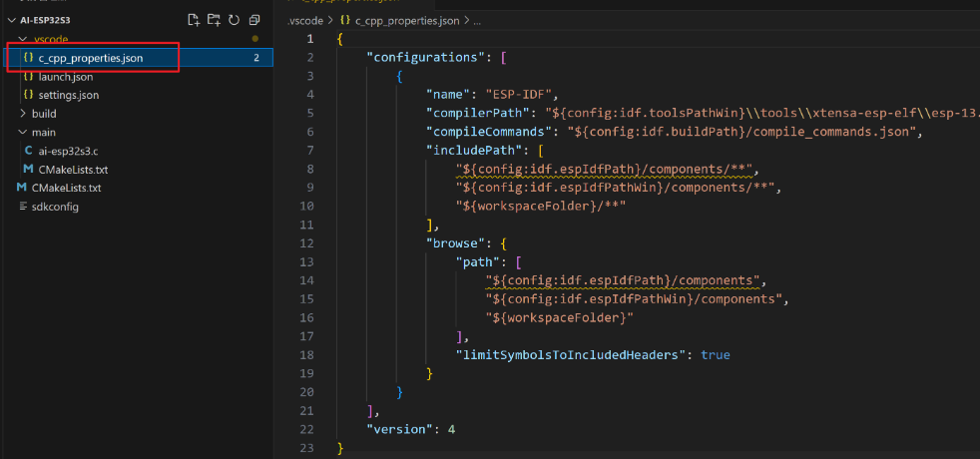Click the breadcrumb ellipsis segment
Image resolution: width=980 pixels, height=459 pixels.
477,21
